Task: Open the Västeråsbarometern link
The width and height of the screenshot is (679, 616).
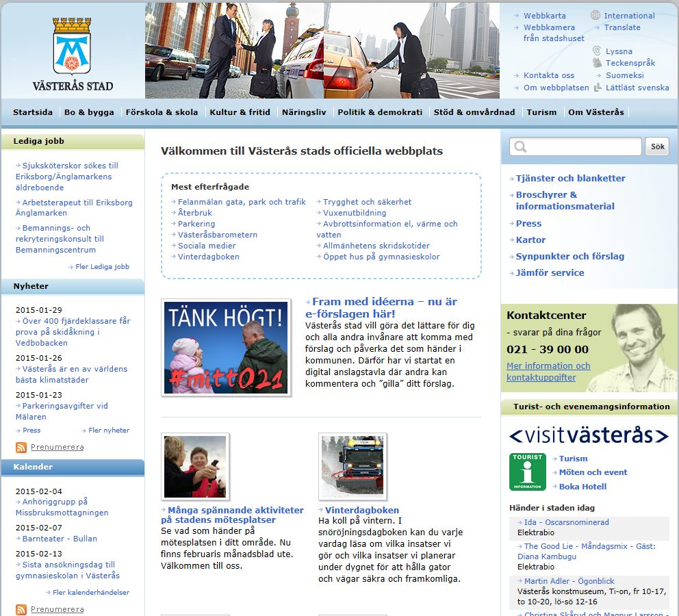Action: point(218,235)
